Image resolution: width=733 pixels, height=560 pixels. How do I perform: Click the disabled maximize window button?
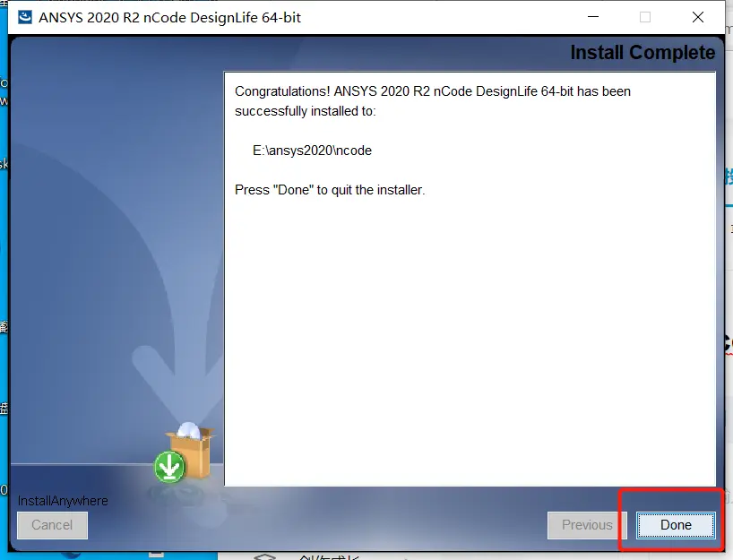click(x=645, y=17)
